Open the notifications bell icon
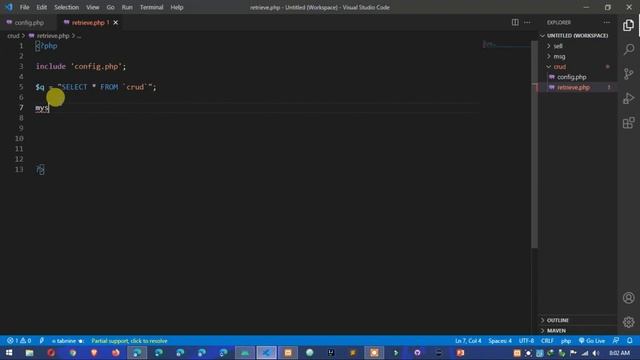The height and width of the screenshot is (360, 640). tap(630, 341)
